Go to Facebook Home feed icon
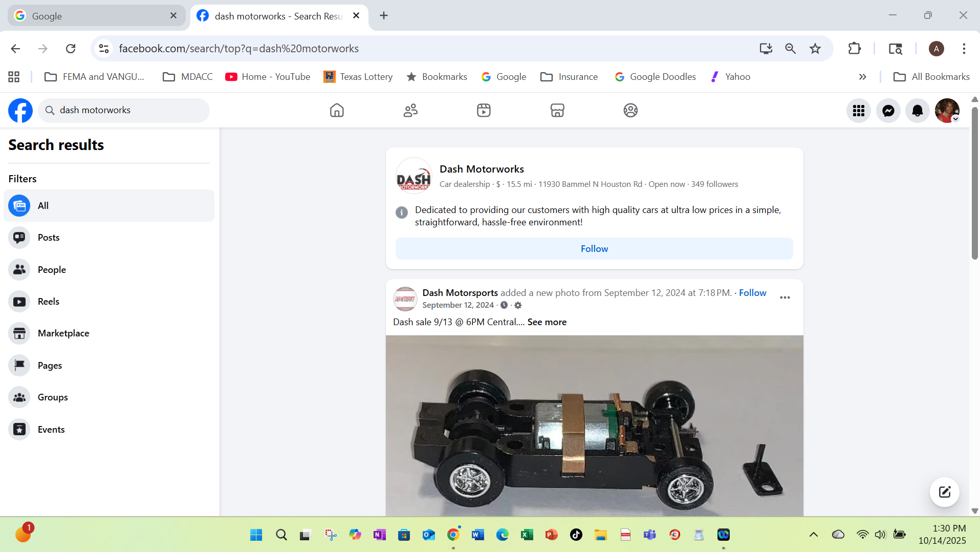980x552 pixels. [x=337, y=111]
